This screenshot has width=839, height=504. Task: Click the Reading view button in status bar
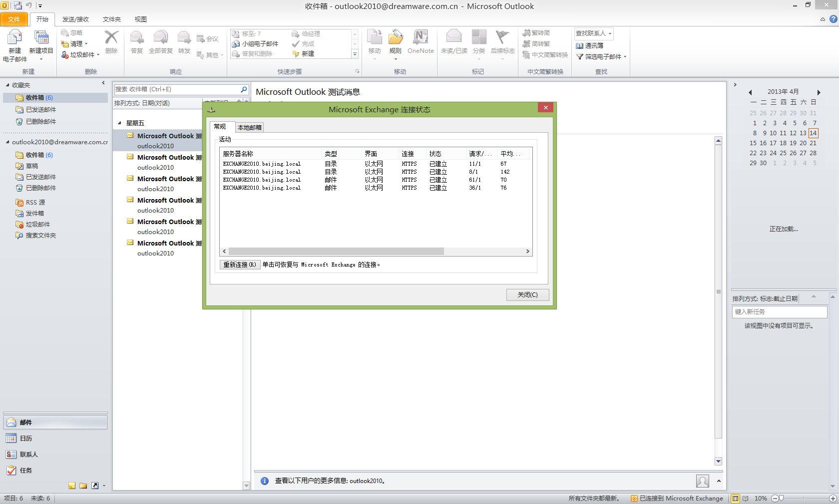click(746, 499)
